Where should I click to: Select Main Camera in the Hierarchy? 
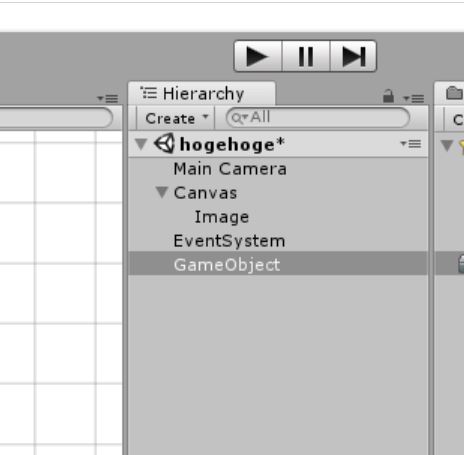pyautogui.click(x=230, y=169)
